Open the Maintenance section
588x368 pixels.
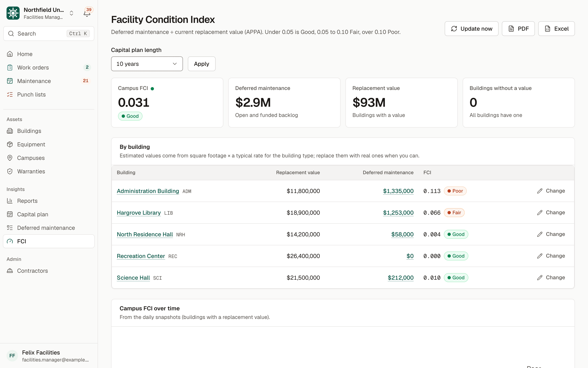point(49,81)
